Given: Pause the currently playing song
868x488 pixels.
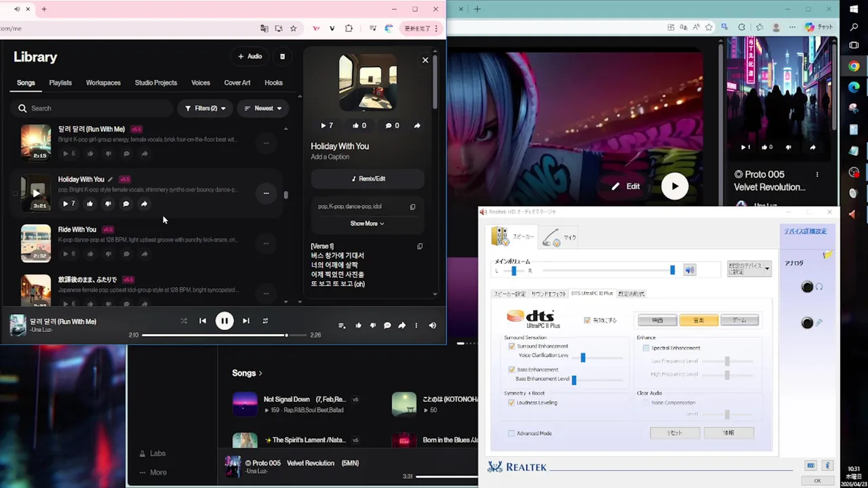Looking at the screenshot, I should click(224, 321).
